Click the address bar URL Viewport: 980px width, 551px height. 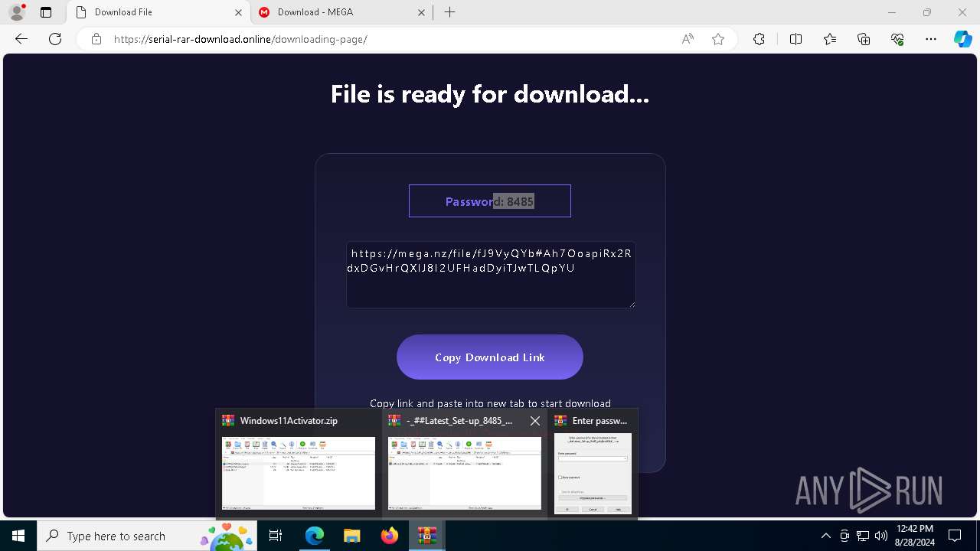click(x=240, y=39)
